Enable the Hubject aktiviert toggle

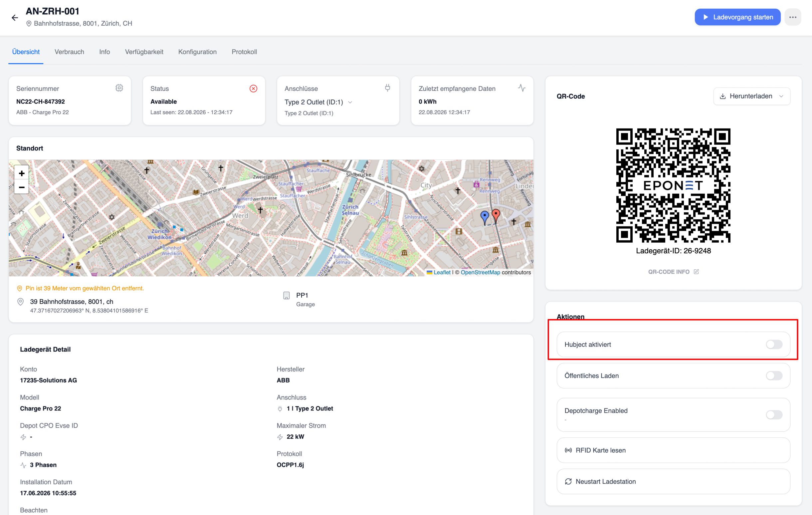point(774,344)
